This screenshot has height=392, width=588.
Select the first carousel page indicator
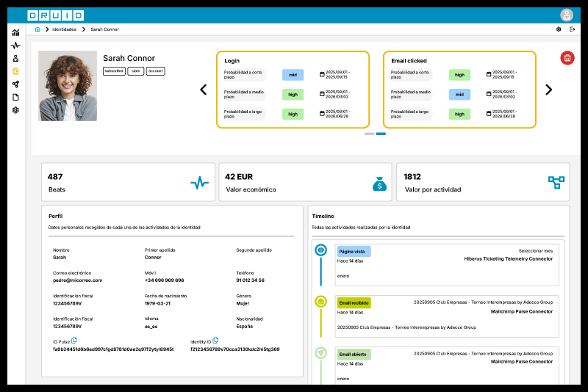coord(369,134)
